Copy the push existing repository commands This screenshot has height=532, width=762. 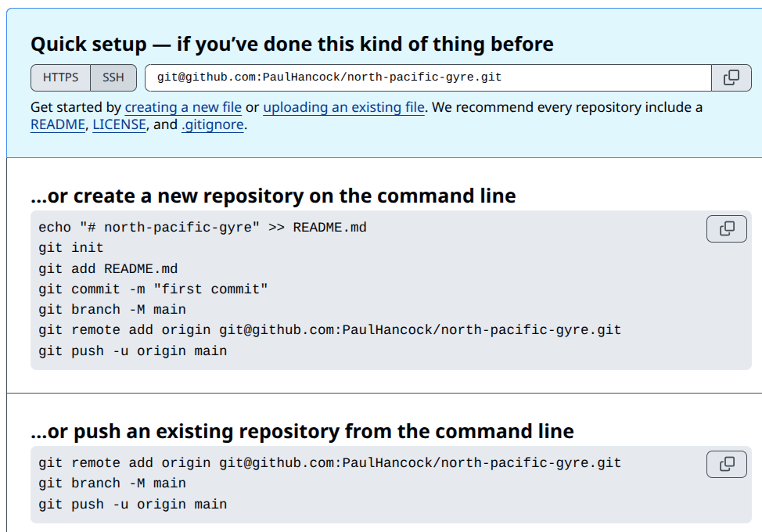point(726,464)
